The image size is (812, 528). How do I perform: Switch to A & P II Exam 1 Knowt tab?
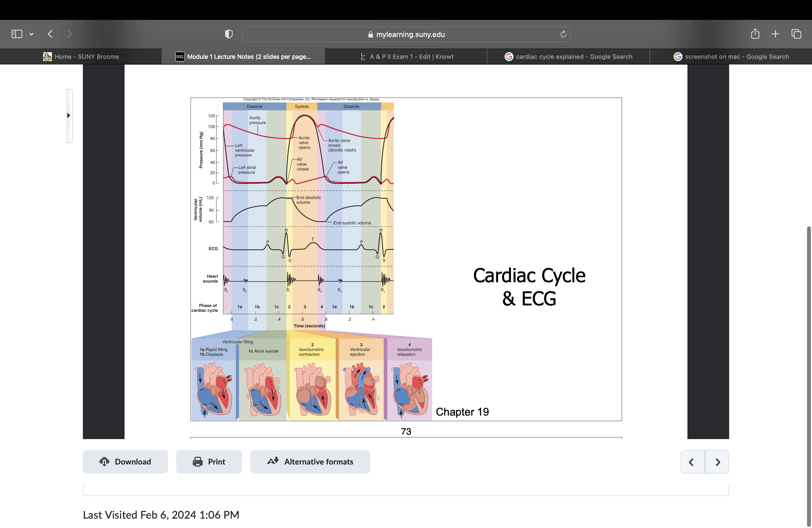tap(406, 57)
